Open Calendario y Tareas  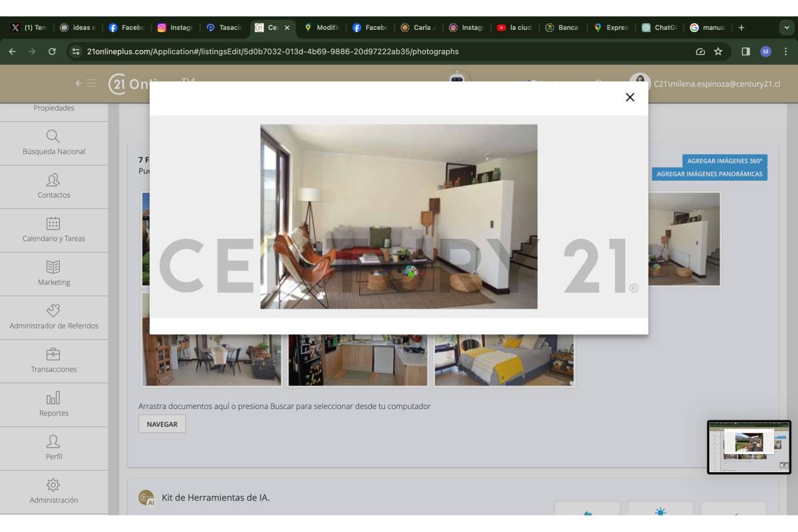point(54,230)
